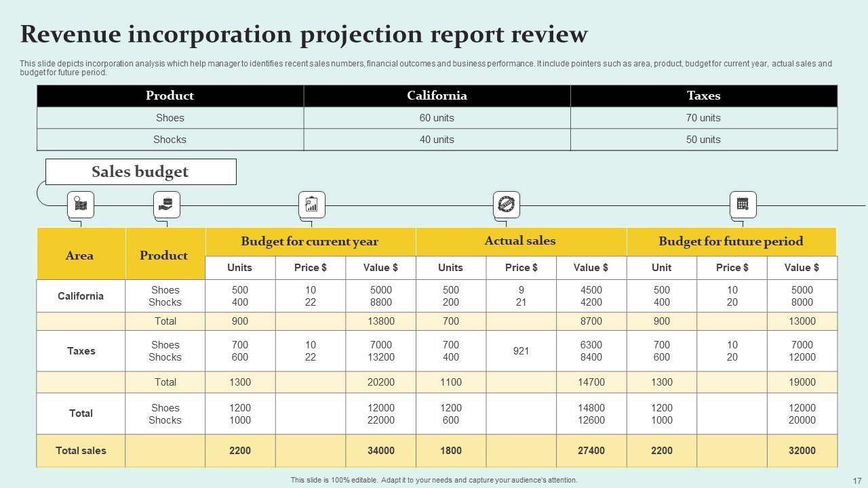Screen dimensions: 868x488
Task: Select the 'Budget for current year' header
Action: (310, 242)
